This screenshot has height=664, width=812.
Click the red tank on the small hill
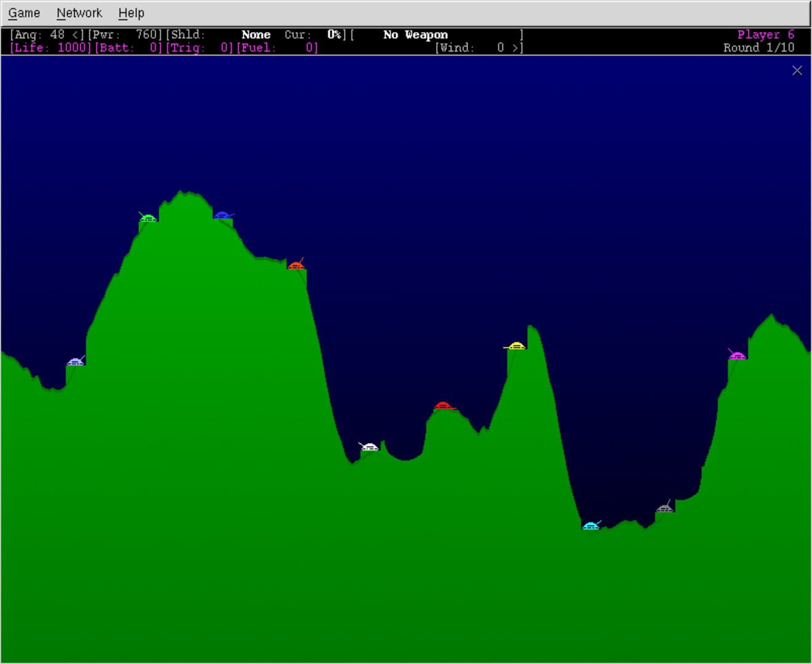(443, 406)
